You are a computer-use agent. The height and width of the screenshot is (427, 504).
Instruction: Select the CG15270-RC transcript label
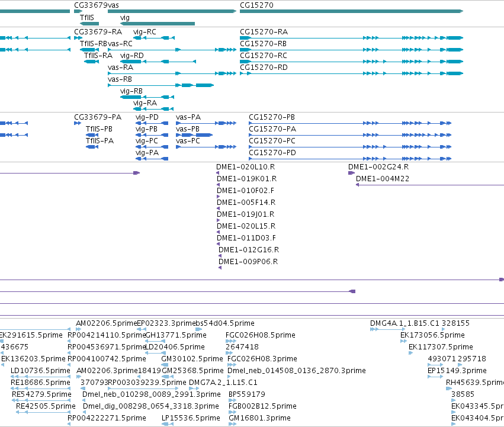click(264, 56)
